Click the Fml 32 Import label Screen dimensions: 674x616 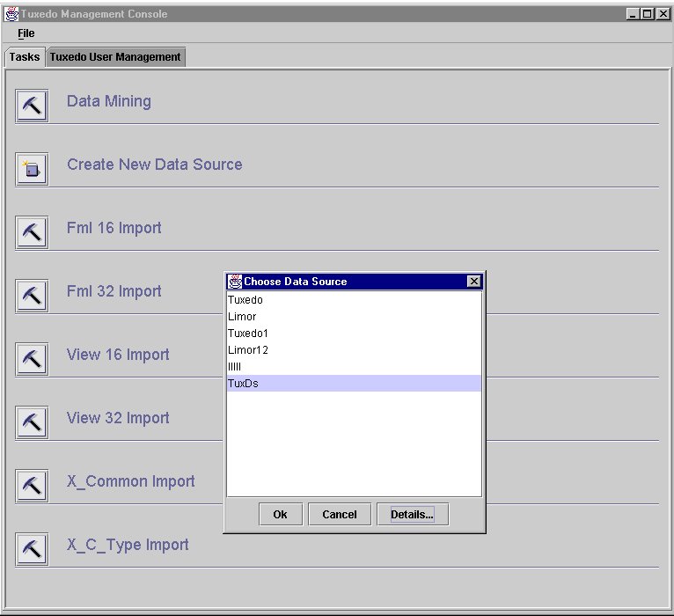pos(114,291)
